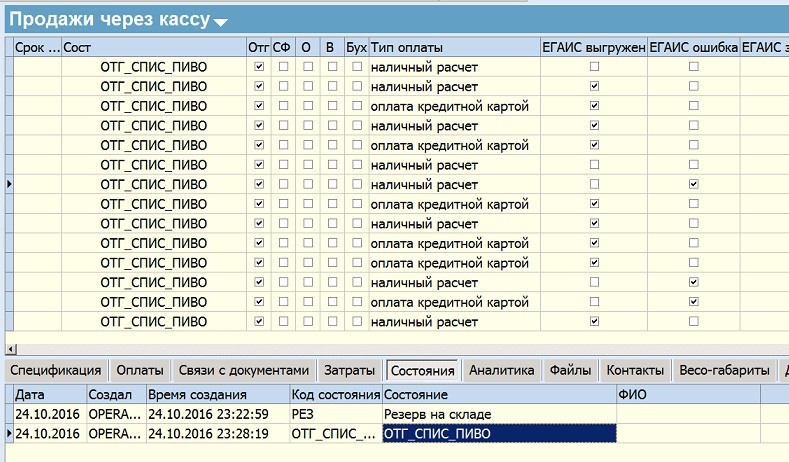
Task: Switch to the Файлы tab
Action: pos(570,370)
